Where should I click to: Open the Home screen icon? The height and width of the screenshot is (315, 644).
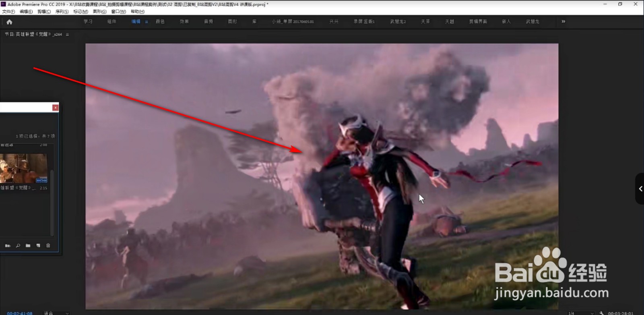9,22
